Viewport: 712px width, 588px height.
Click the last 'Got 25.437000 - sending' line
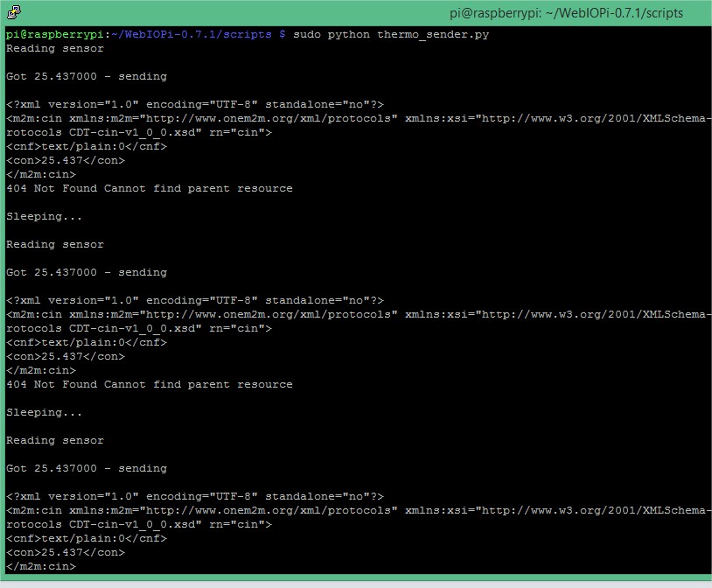click(87, 468)
